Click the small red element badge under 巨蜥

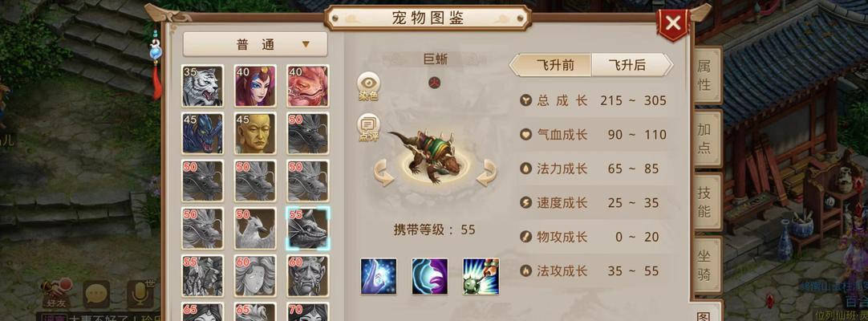point(435,83)
